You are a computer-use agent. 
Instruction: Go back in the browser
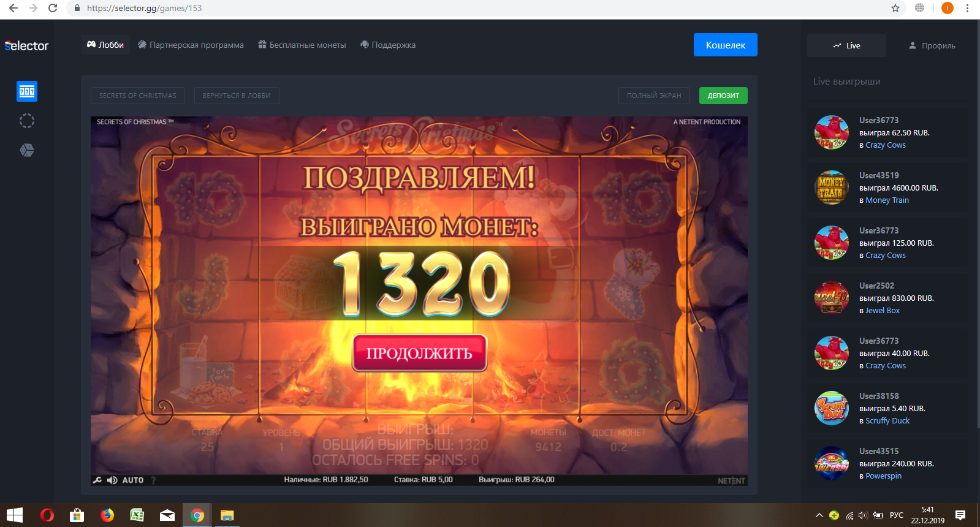click(x=13, y=8)
